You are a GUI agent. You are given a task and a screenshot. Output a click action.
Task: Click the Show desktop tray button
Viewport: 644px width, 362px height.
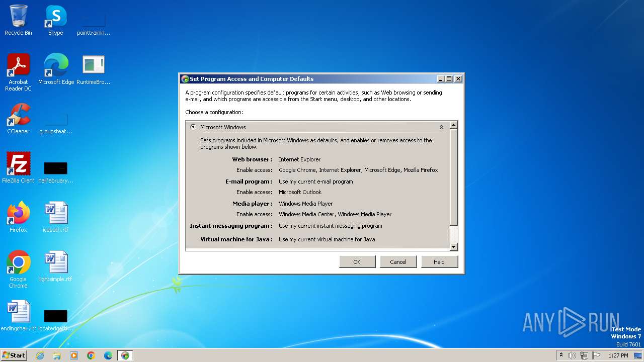click(638, 355)
